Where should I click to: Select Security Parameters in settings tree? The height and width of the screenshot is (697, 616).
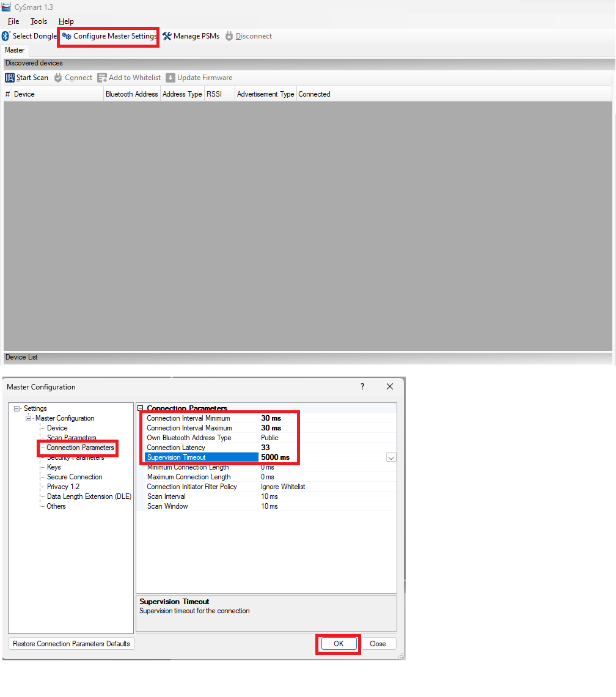(76, 457)
